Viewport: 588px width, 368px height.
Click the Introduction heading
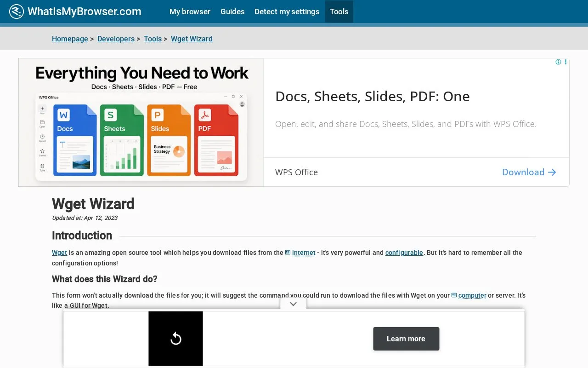[x=82, y=236]
